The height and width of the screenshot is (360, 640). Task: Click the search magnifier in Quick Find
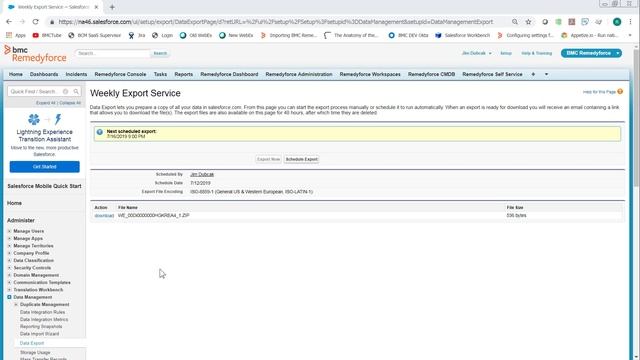[76, 91]
